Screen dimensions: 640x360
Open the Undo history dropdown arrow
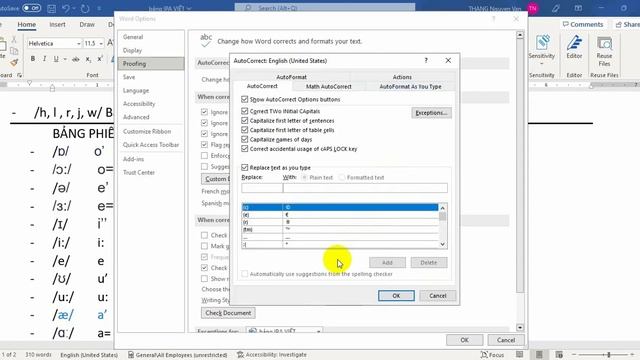(74, 9)
